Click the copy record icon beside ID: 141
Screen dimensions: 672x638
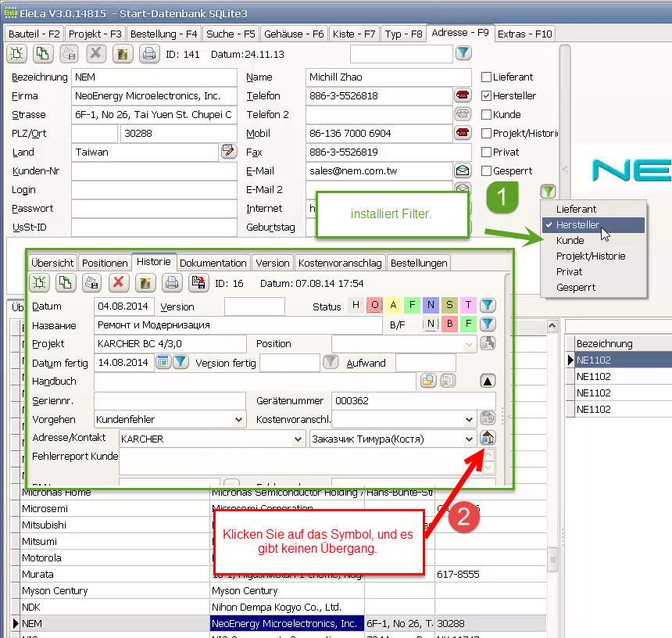coord(43,54)
